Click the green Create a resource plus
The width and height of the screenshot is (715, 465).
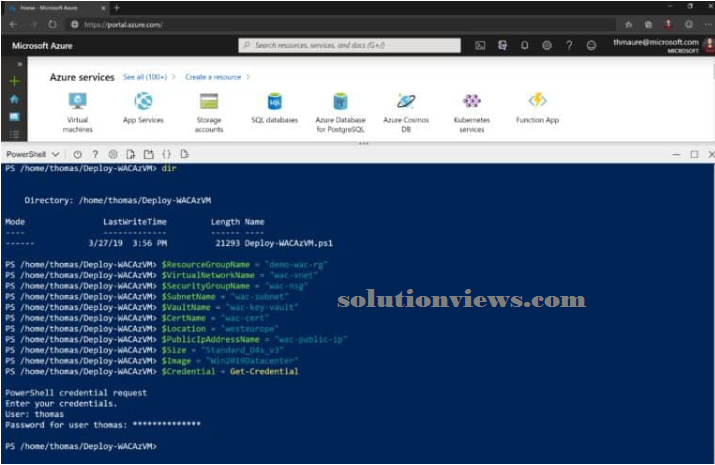14,81
